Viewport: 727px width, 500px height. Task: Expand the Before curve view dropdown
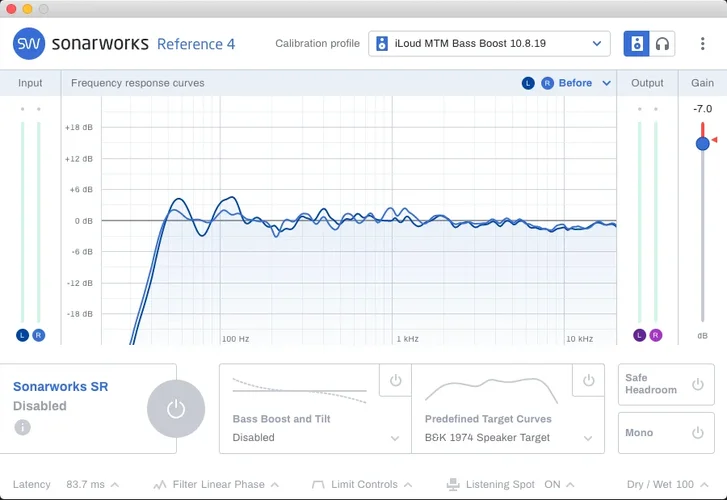606,83
